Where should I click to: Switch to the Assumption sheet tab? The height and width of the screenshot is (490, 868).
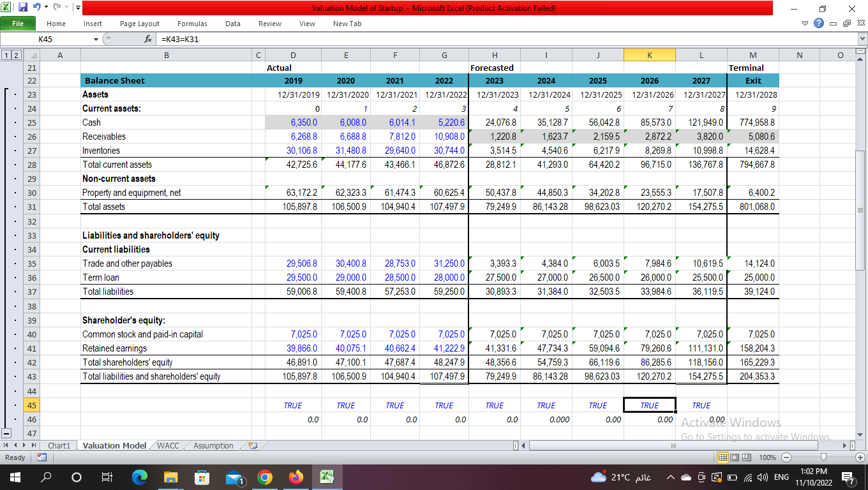point(213,445)
